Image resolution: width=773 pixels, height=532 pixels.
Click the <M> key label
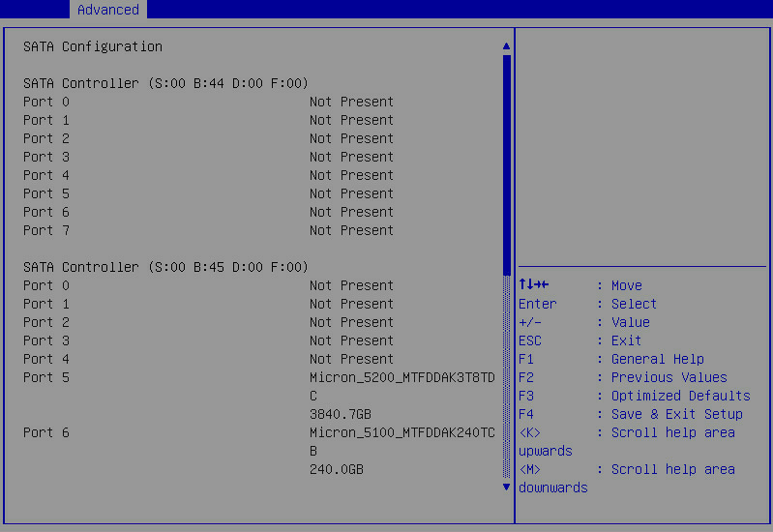point(530,469)
